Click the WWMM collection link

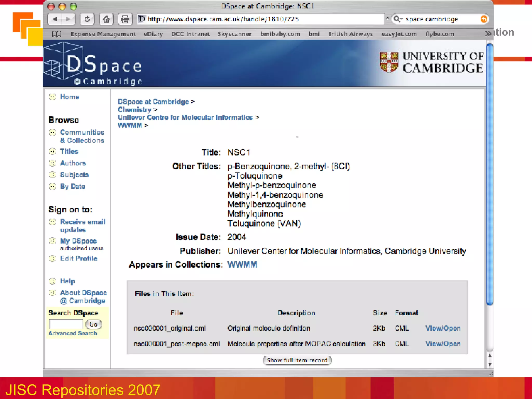[242, 265]
